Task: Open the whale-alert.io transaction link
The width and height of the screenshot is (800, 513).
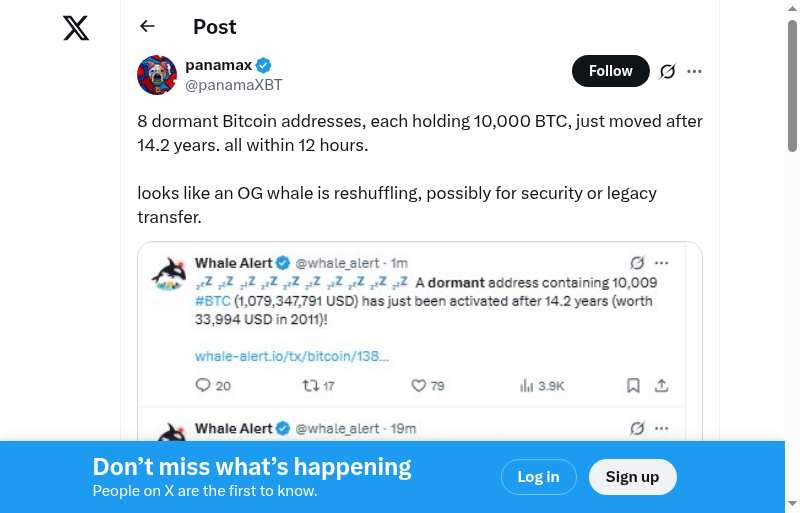Action: 292,355
